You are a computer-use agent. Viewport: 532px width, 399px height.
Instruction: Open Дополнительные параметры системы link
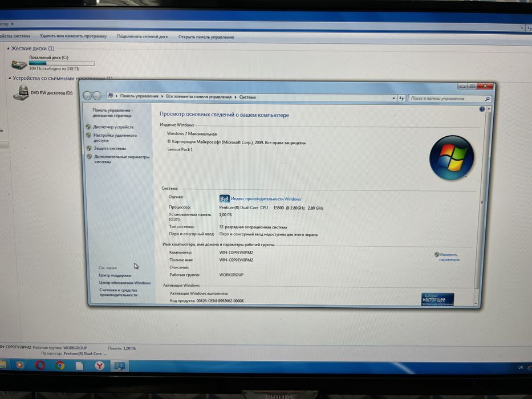coord(122,159)
